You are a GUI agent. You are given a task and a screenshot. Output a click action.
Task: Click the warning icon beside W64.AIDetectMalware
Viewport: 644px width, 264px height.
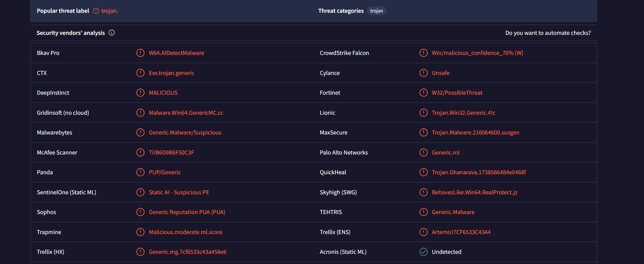(140, 53)
